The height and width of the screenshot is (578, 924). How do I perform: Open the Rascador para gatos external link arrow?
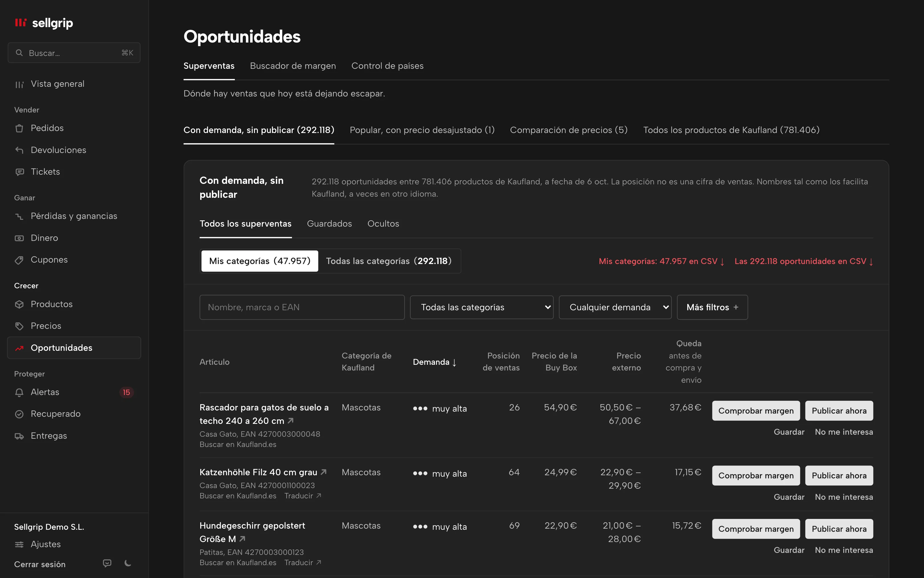[x=291, y=420]
